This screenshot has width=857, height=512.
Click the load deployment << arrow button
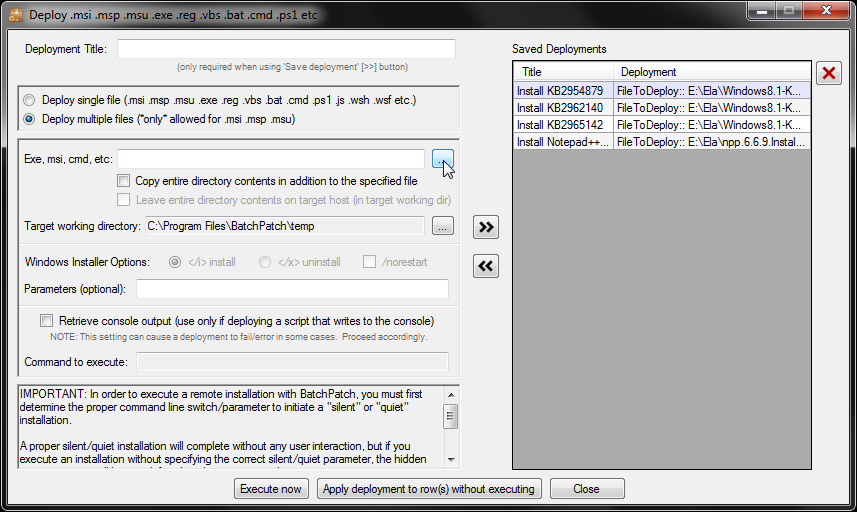point(486,266)
